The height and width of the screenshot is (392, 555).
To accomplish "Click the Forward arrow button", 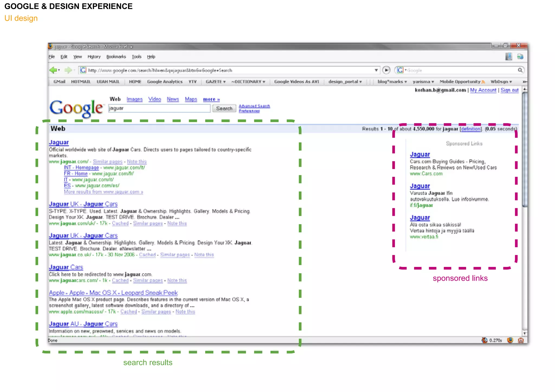I will click(x=68, y=70).
